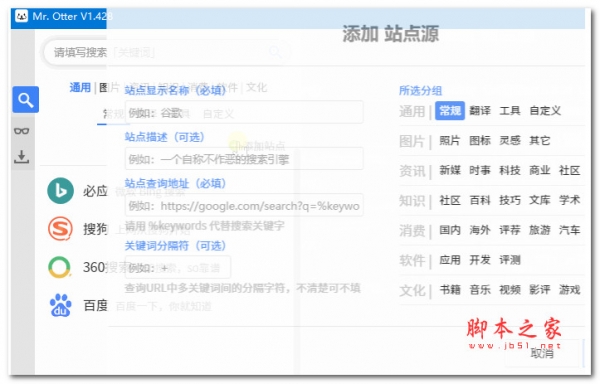The image size is (600, 384).
Task: Click the Mr. Otter app logo icon
Action: (x=21, y=16)
